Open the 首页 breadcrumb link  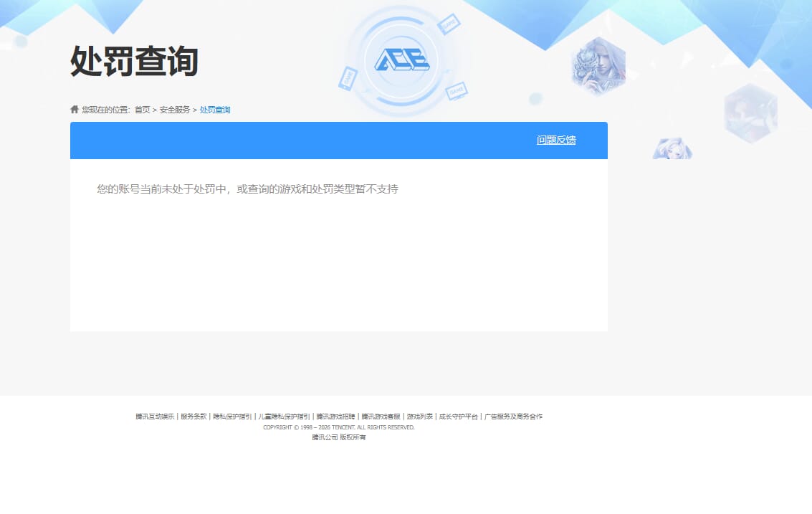click(x=141, y=110)
